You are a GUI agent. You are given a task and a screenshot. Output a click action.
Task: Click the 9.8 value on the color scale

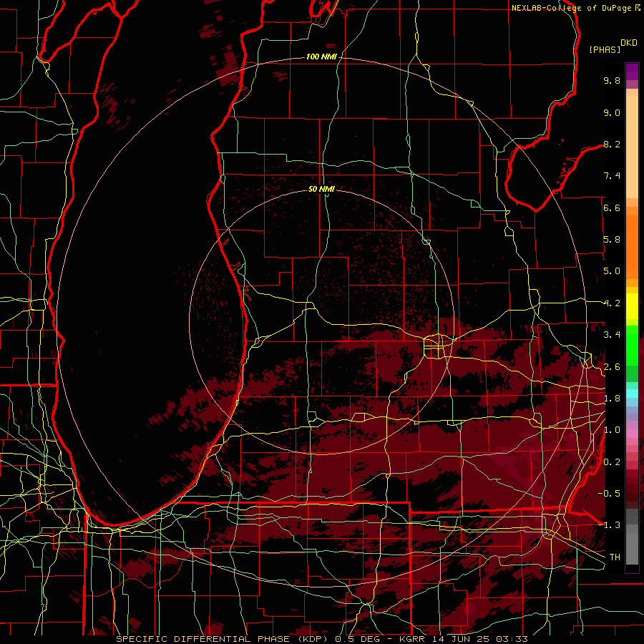pyautogui.click(x=612, y=80)
